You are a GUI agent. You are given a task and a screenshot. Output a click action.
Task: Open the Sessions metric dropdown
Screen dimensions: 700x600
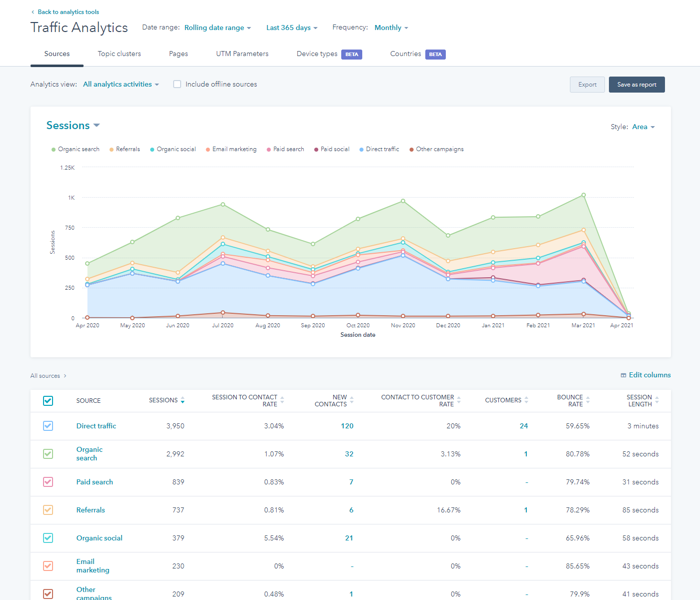click(x=73, y=125)
